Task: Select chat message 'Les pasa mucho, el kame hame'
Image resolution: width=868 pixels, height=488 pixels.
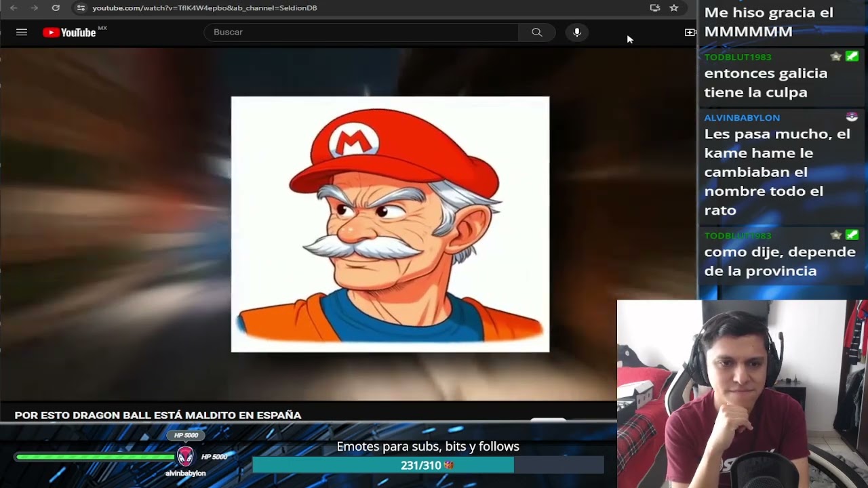Action: click(777, 172)
